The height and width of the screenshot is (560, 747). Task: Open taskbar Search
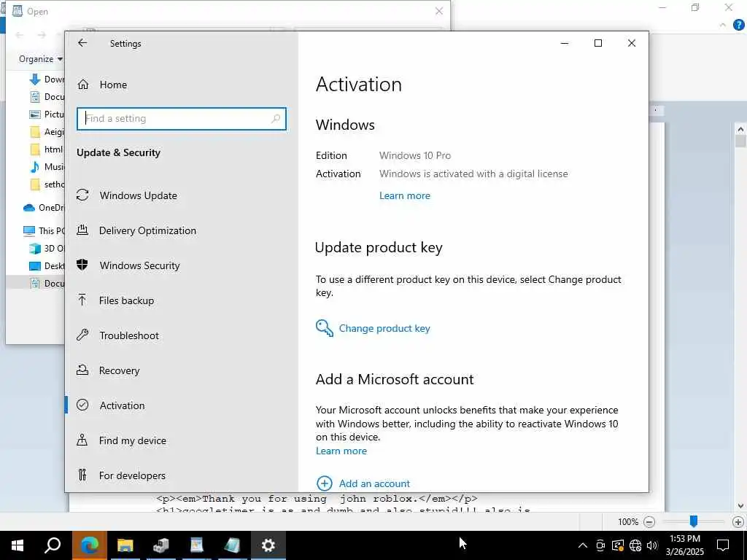(x=53, y=545)
